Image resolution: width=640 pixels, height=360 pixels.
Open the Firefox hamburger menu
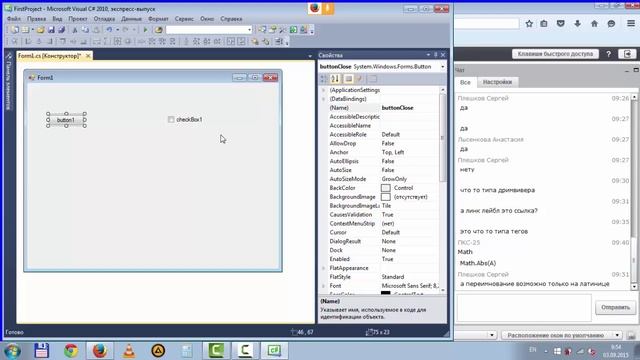[631, 24]
